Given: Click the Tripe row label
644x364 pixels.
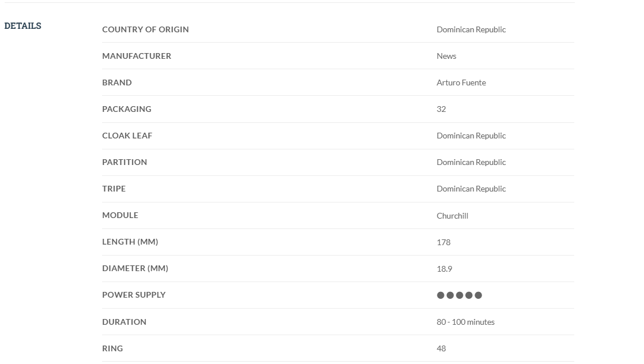Looking at the screenshot, I should [114, 189].
